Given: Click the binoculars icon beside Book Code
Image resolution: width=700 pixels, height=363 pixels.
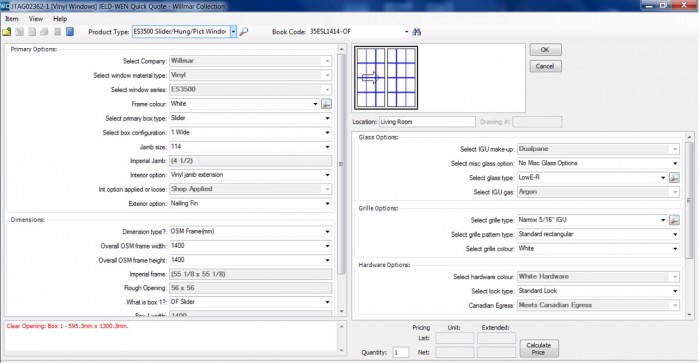Looking at the screenshot, I should (x=417, y=32).
